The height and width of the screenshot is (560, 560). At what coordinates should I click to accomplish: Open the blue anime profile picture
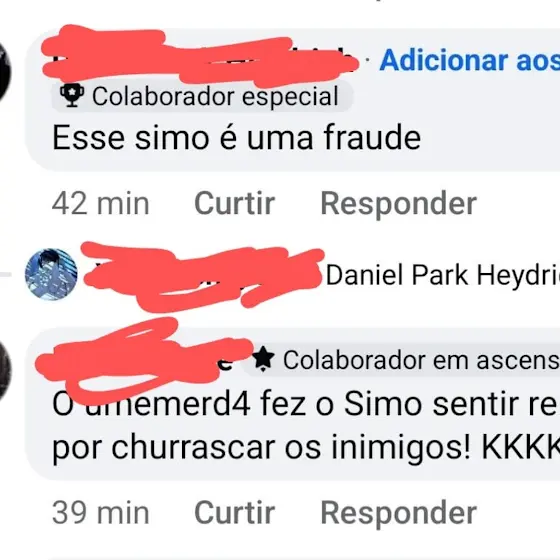pos(51,274)
